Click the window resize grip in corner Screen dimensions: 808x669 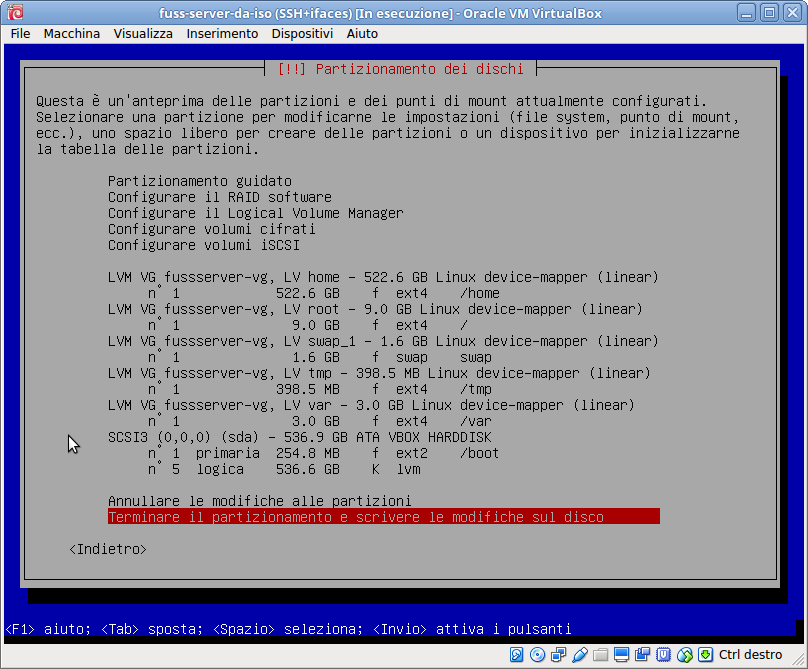click(798, 659)
